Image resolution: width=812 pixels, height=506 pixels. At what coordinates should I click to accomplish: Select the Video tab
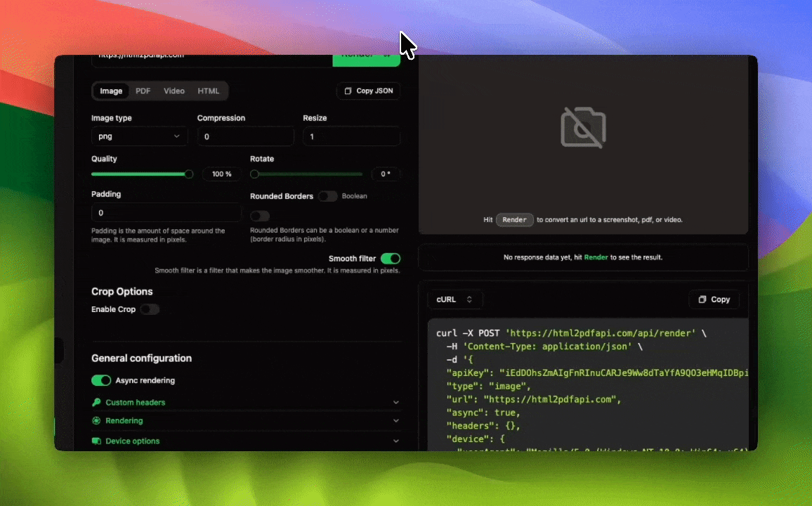174,91
